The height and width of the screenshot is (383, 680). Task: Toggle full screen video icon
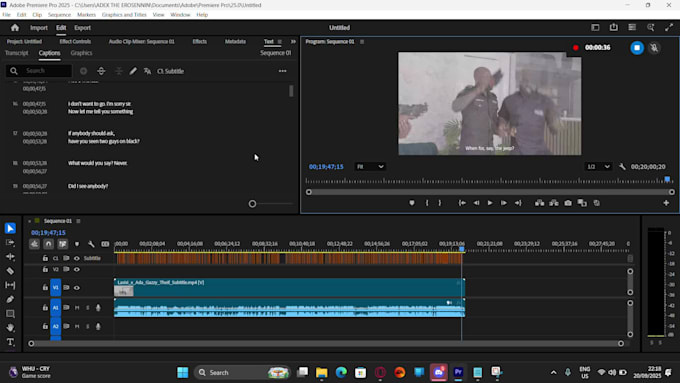pos(669,27)
